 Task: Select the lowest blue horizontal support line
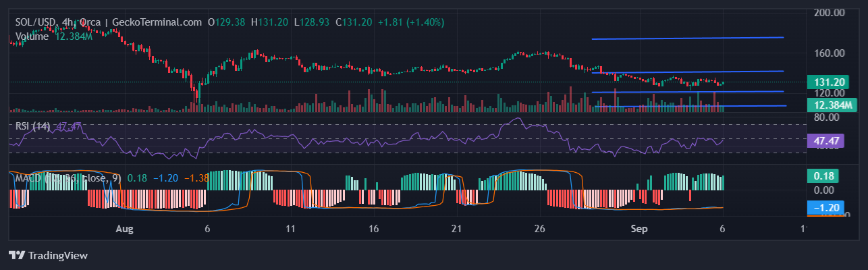coord(688,106)
